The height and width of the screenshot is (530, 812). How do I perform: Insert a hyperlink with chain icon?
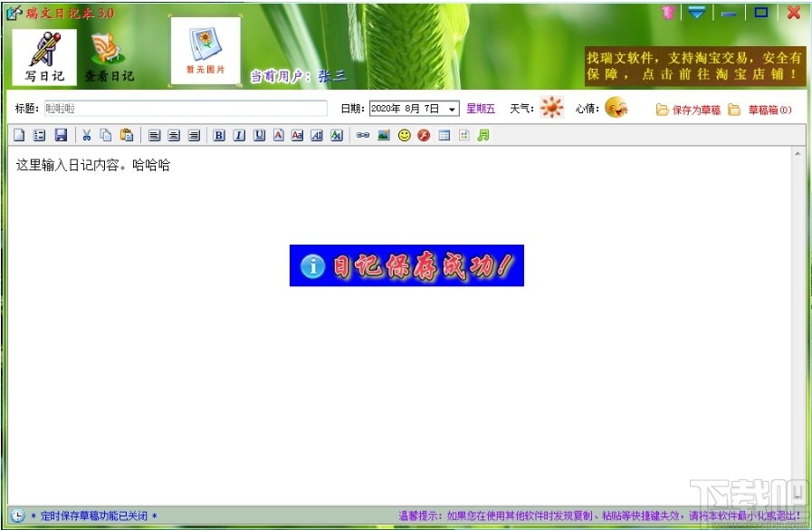(363, 136)
